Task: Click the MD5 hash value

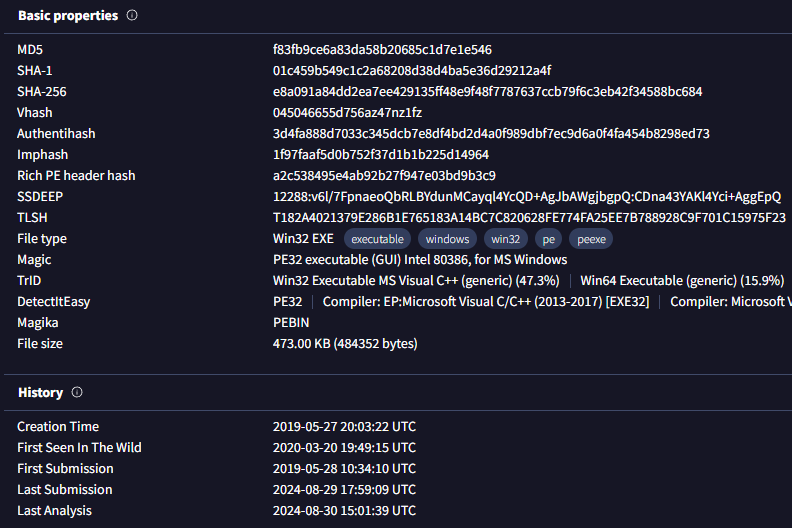Action: [x=382, y=50]
